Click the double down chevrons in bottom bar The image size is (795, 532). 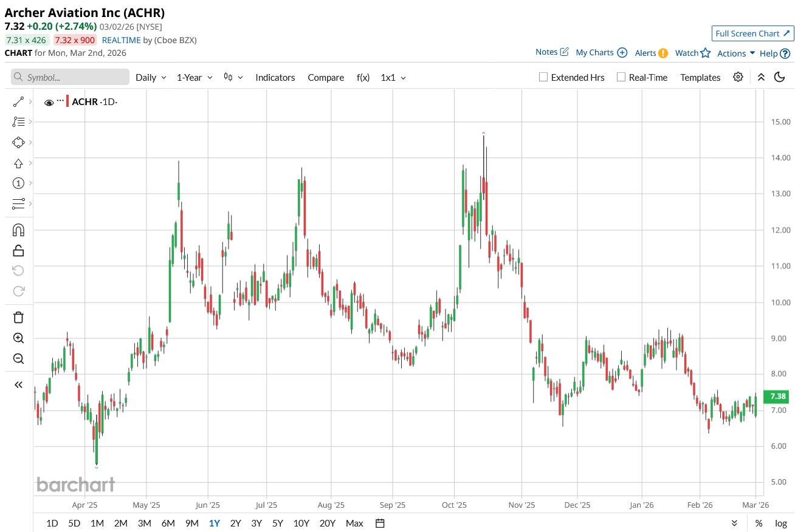pos(734,523)
